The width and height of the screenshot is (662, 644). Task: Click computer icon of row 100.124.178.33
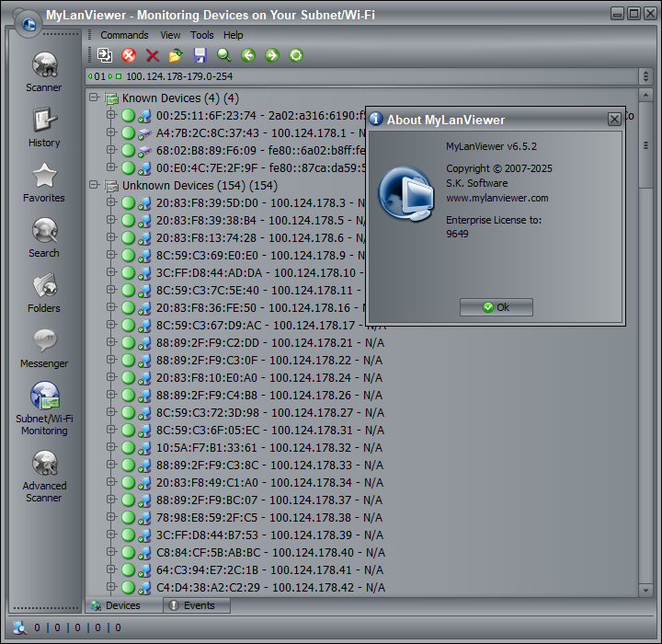point(144,466)
